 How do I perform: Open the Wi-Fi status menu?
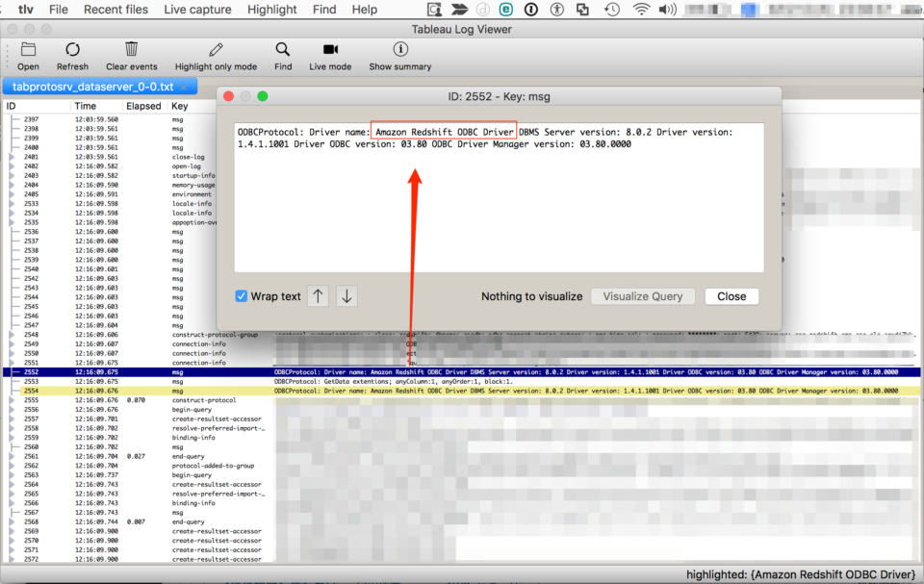coord(641,9)
